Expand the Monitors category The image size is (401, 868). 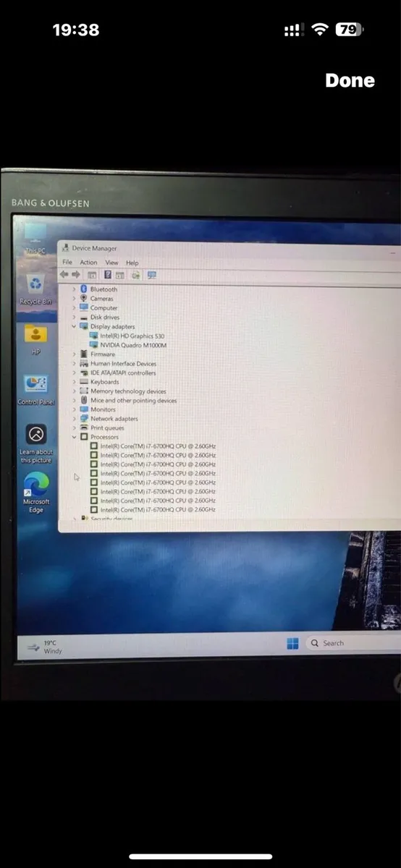74,409
